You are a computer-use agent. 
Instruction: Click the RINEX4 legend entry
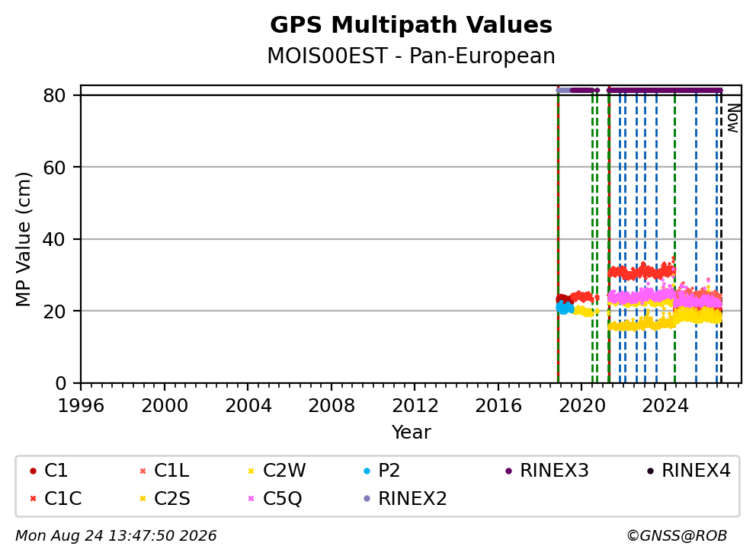[x=688, y=471]
